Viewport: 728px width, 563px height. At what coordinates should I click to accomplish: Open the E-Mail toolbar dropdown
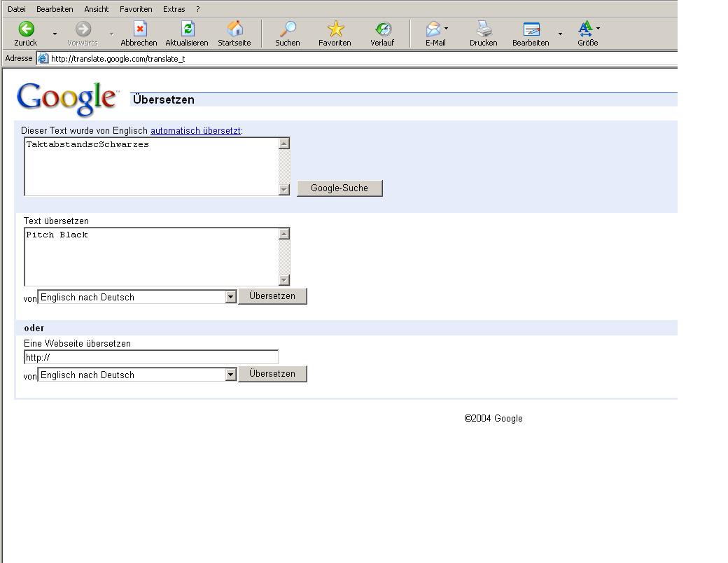(446, 29)
